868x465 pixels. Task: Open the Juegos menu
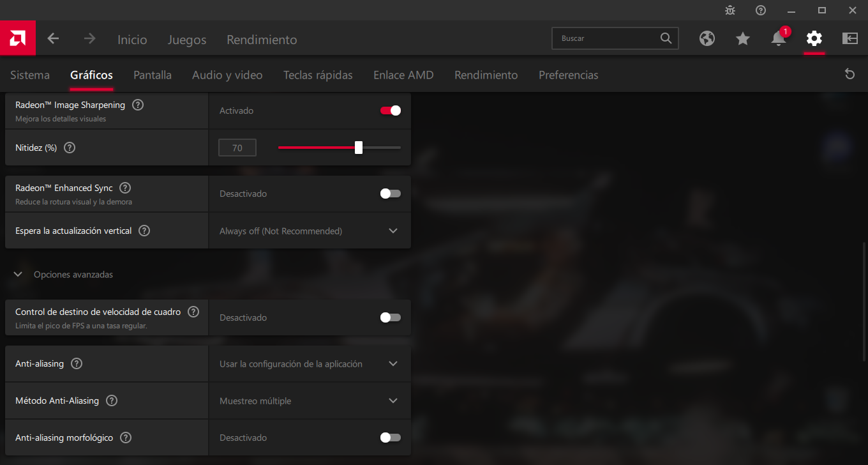pyautogui.click(x=187, y=40)
